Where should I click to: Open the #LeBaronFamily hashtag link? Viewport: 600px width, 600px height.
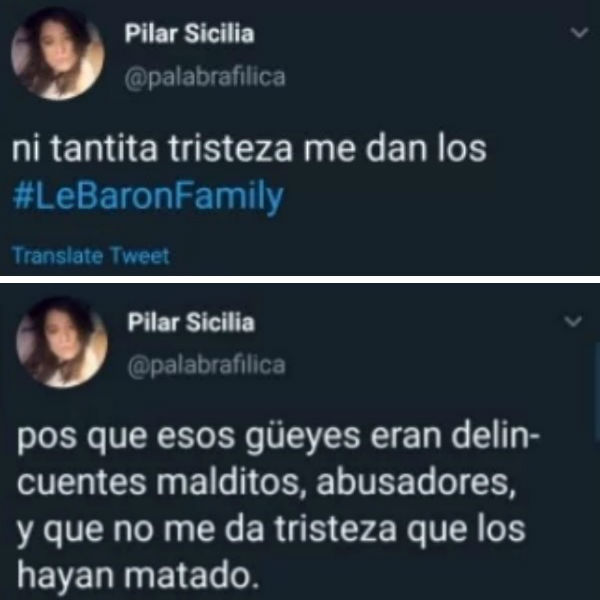(148, 197)
